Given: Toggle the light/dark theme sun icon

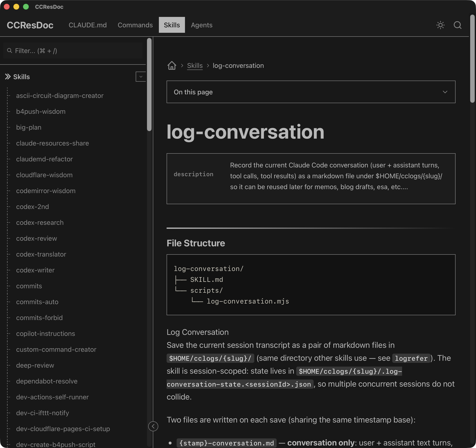Looking at the screenshot, I should pyautogui.click(x=440, y=25).
